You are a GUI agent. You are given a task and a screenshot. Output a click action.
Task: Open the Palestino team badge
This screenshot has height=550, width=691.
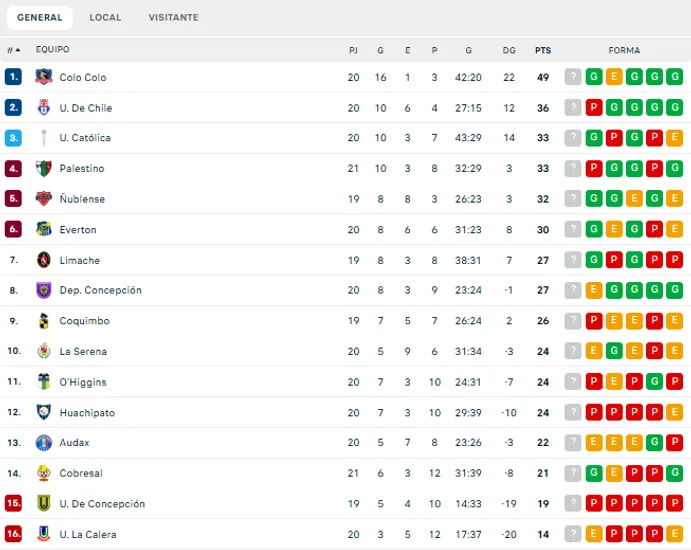(x=44, y=168)
